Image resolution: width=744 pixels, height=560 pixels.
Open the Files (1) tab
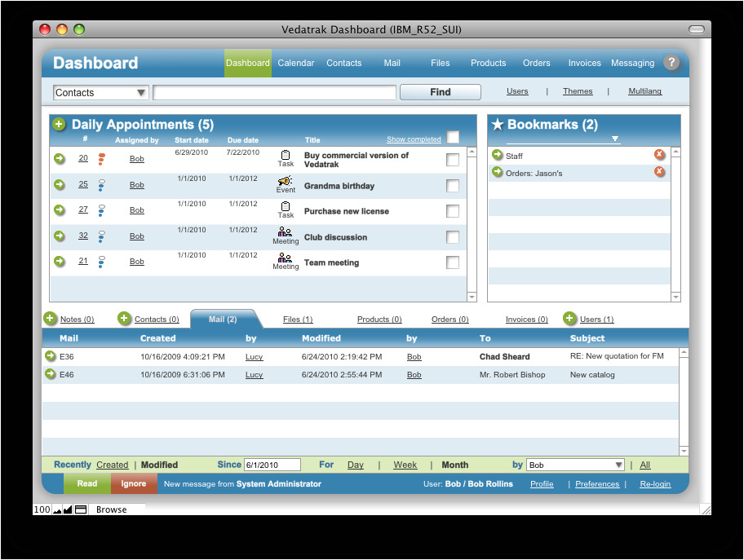coord(298,320)
